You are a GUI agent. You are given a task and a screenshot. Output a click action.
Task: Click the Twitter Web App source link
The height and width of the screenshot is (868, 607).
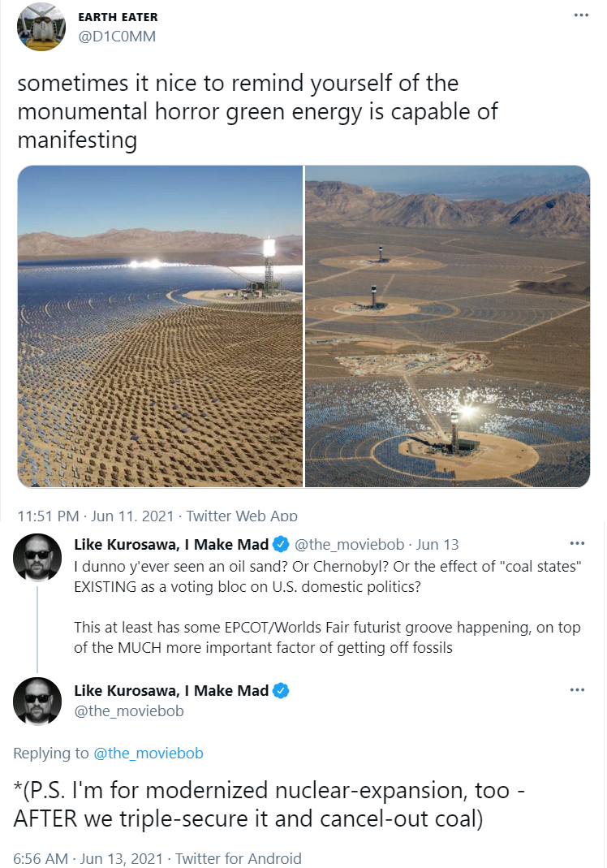point(242,516)
